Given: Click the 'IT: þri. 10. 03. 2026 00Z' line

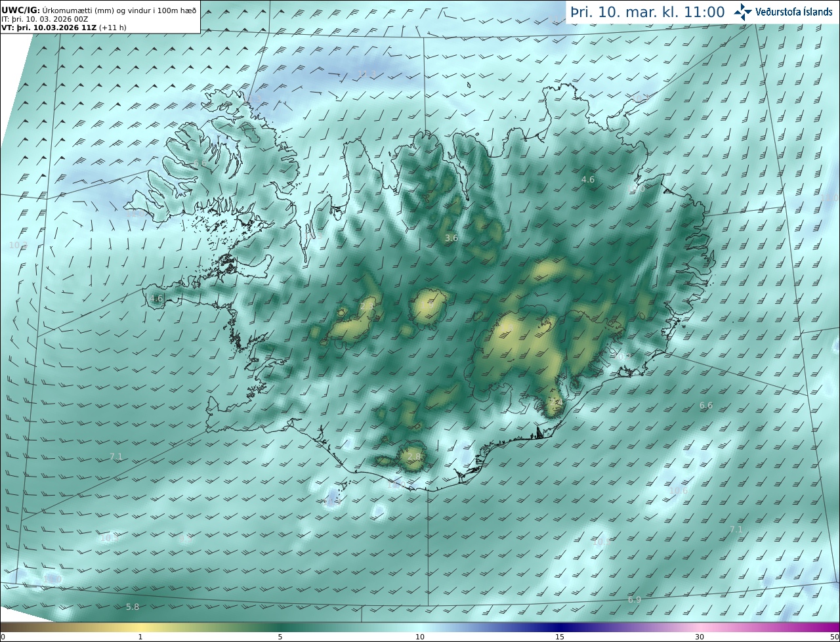Looking at the screenshot, I should point(46,19).
